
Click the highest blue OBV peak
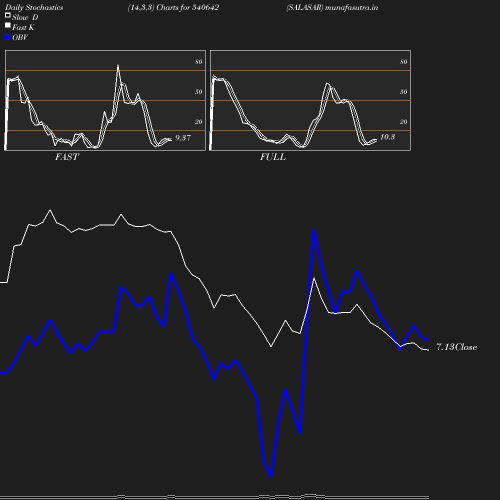click(314, 231)
